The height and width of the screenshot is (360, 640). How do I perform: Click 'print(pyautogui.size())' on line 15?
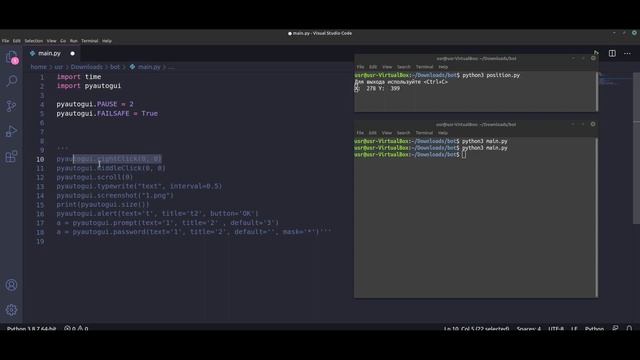click(103, 204)
